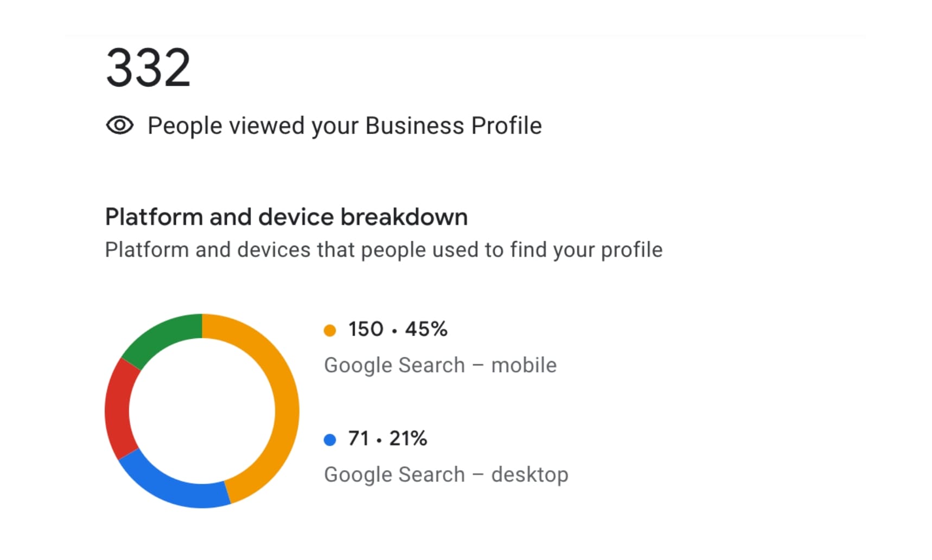Click the 'Platform and device breakdown' heading
The height and width of the screenshot is (560, 932).
[286, 217]
